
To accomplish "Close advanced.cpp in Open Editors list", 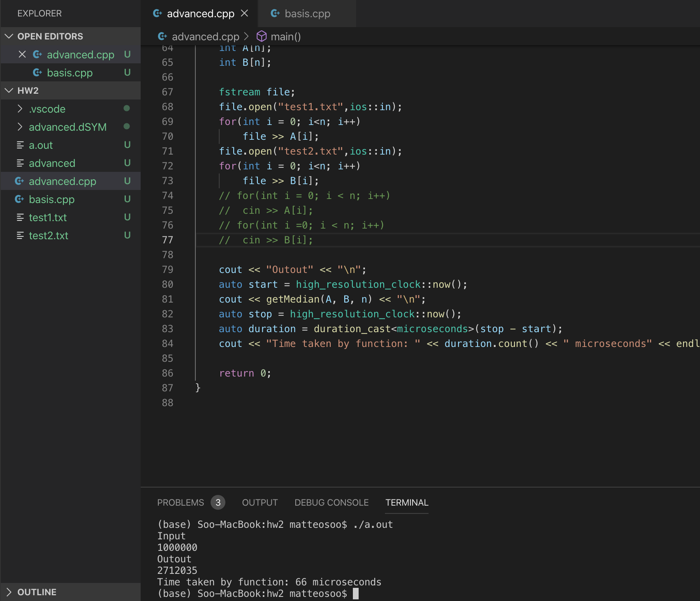I will tap(22, 54).
